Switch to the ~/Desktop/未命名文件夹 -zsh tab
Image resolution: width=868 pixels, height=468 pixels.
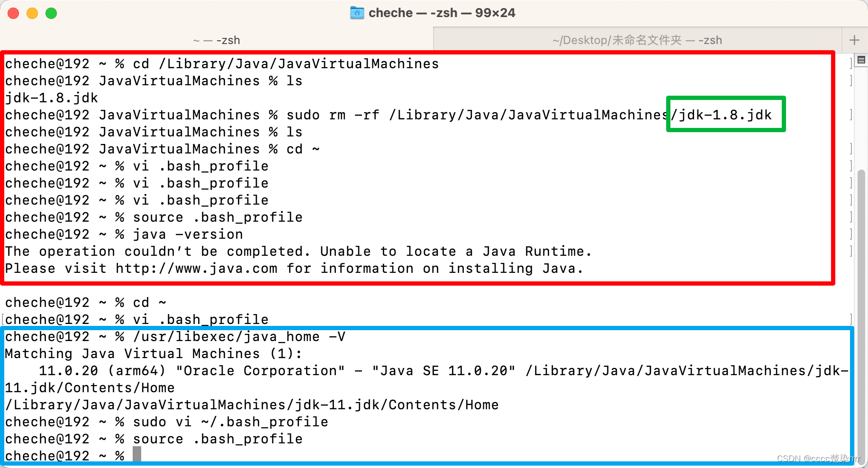coord(637,40)
